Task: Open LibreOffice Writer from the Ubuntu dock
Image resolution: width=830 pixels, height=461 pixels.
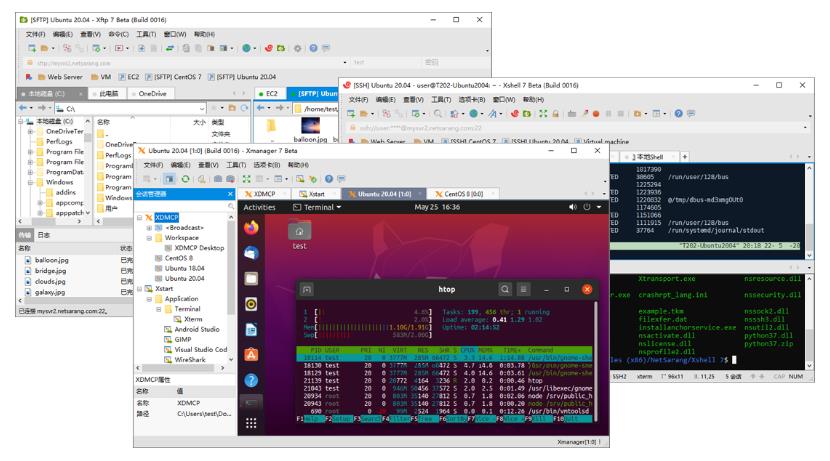Action: pyautogui.click(x=251, y=329)
